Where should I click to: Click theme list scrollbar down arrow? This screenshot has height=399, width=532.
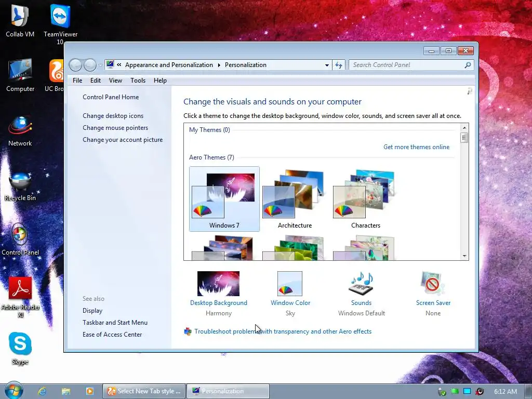(x=464, y=256)
